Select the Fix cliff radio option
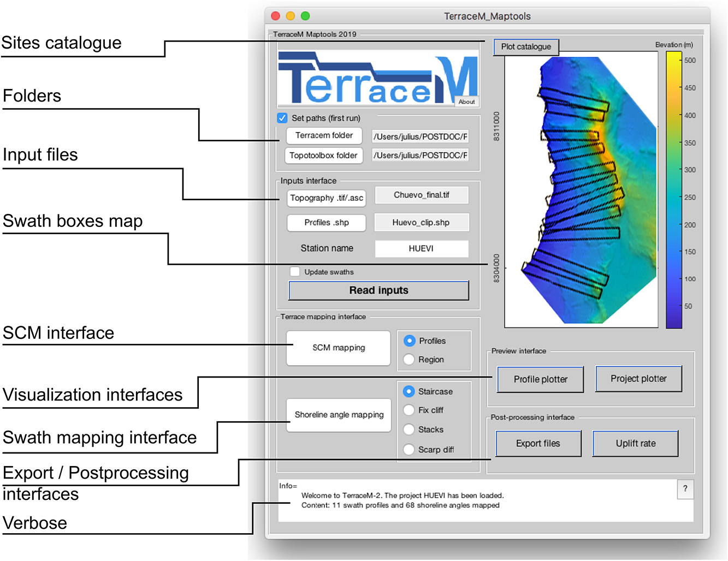This screenshot has width=728, height=561. tap(409, 410)
